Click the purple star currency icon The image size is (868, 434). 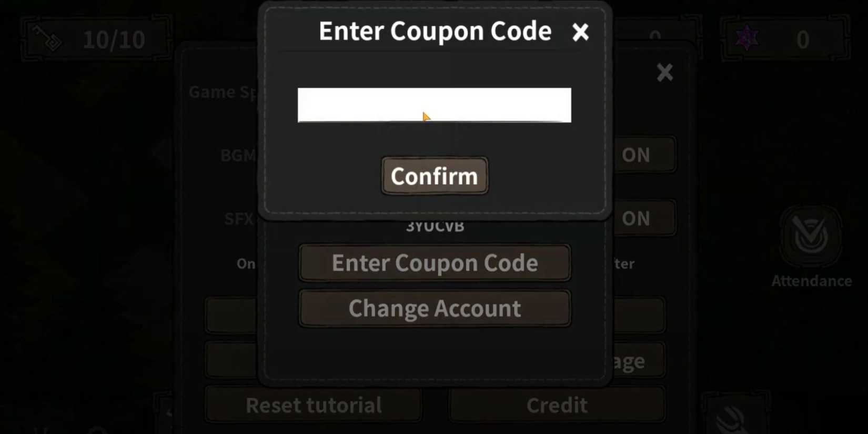pyautogui.click(x=747, y=38)
